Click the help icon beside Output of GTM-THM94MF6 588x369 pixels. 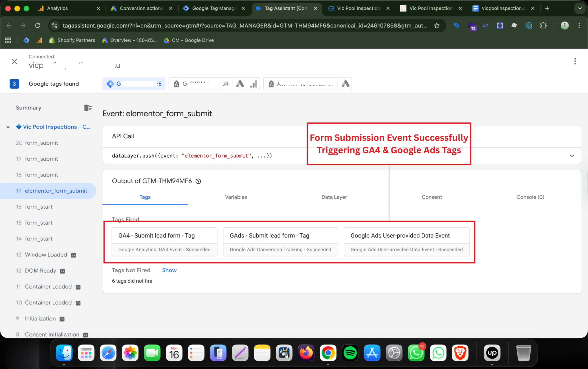click(x=198, y=181)
